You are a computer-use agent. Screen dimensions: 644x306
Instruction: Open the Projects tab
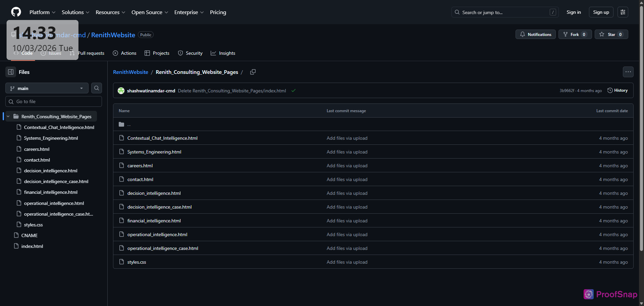point(157,53)
